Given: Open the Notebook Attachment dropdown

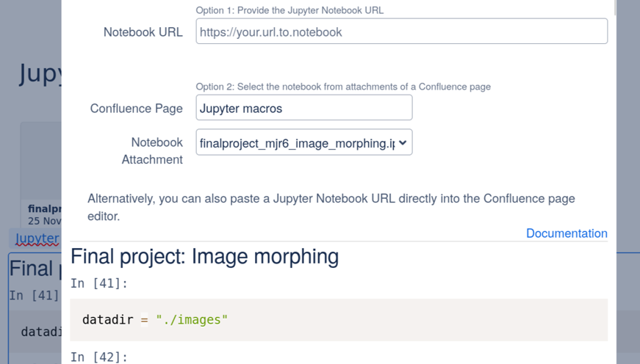Looking at the screenshot, I should point(303,143).
